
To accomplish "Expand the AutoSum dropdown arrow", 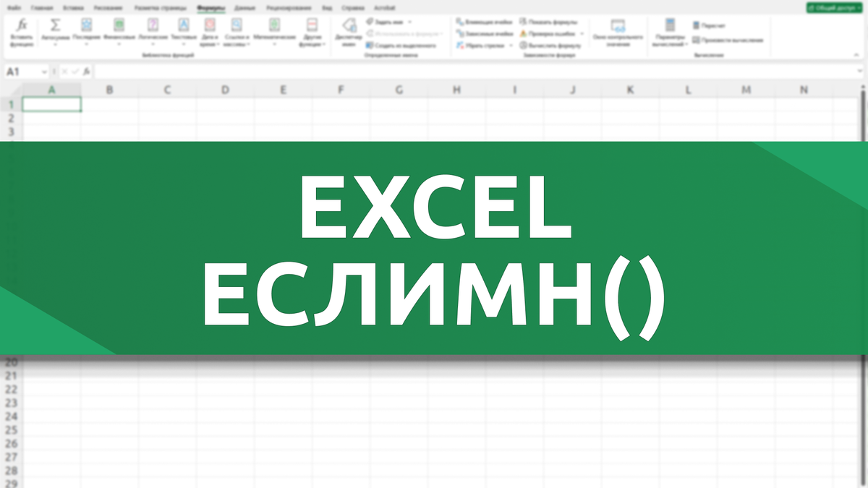I will (55, 45).
